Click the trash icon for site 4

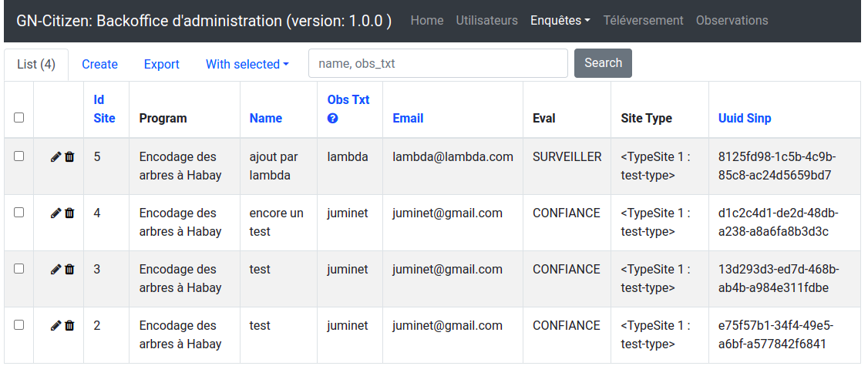point(69,213)
